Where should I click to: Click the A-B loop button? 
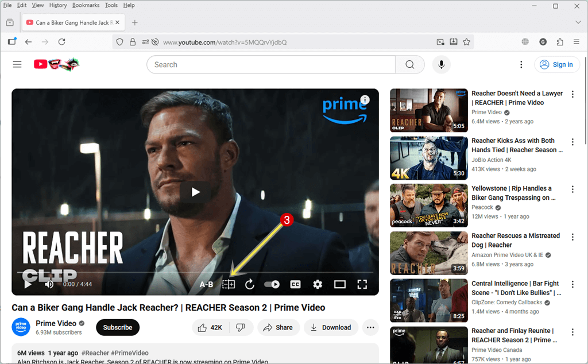point(206,285)
